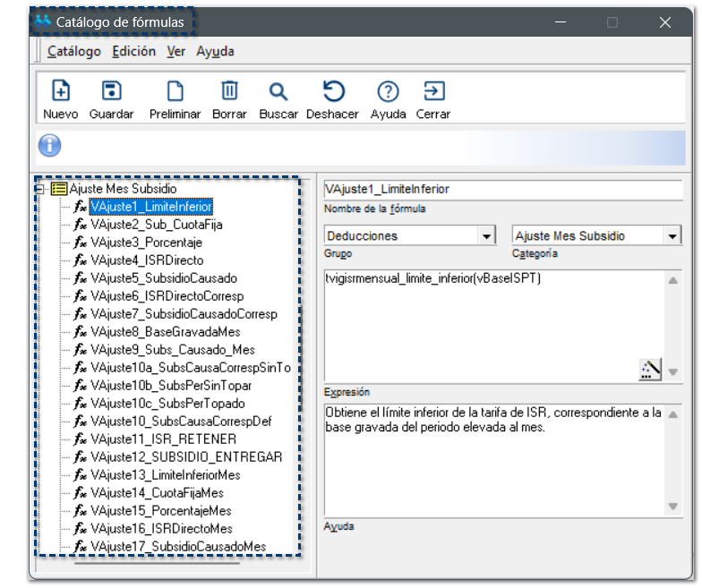Open the Edición menu
This screenshot has width=702, height=588.
click(x=134, y=51)
